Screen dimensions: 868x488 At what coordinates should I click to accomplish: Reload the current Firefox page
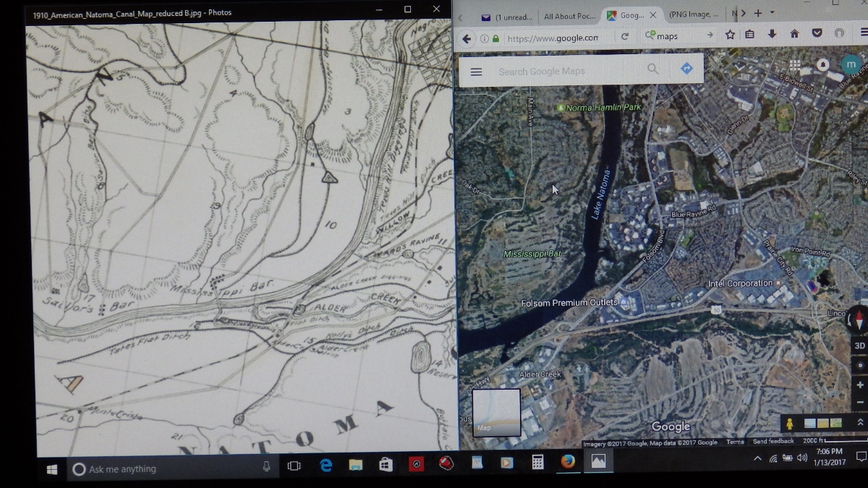625,36
